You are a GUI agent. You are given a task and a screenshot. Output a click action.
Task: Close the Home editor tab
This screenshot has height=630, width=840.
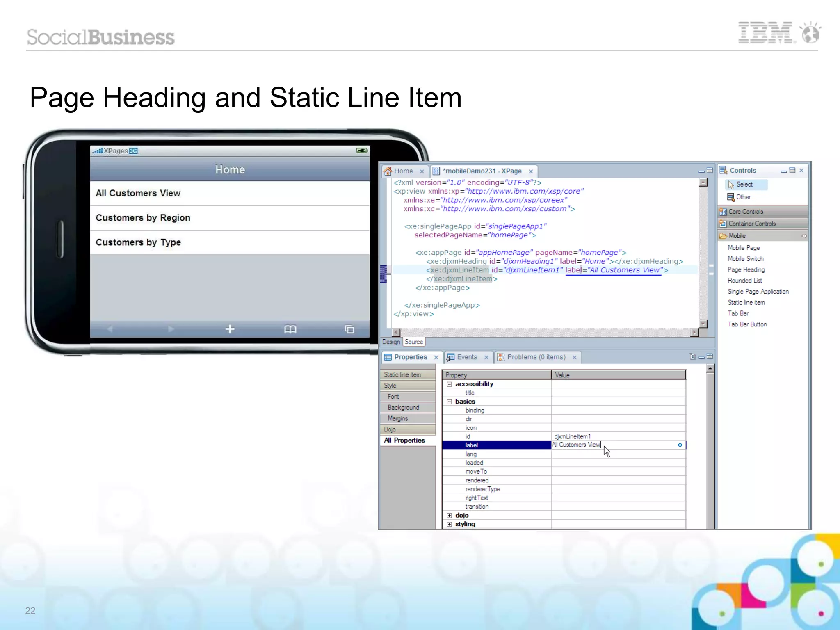[x=422, y=171]
